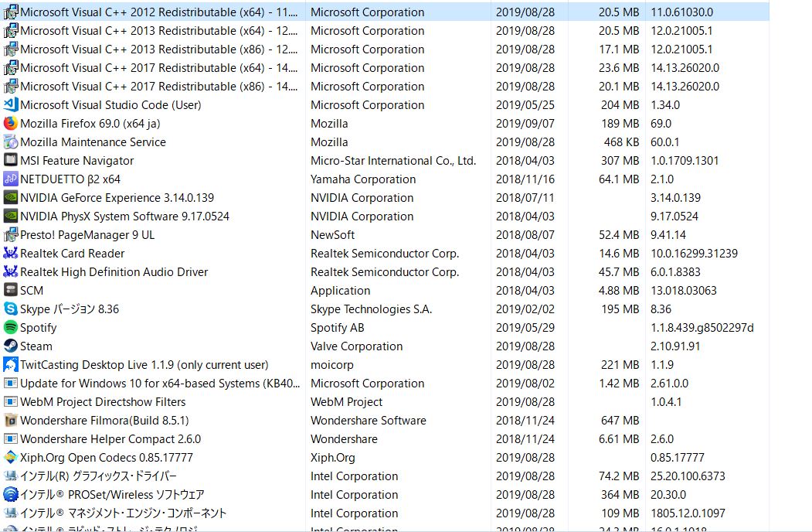
Task: Click the Skype icon in list
Action: [x=11, y=309]
